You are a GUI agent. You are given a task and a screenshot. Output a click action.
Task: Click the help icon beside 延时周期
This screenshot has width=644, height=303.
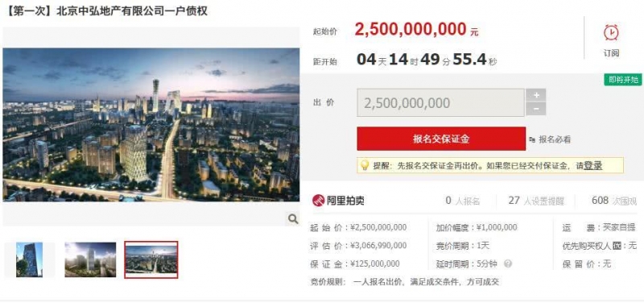[x=508, y=264]
